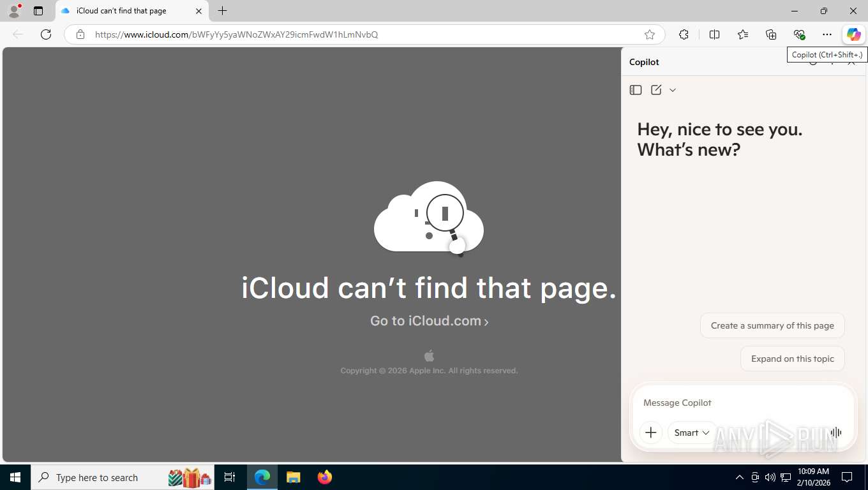868x490 pixels.
Task: Open the tab actions menu icon
Action: (x=38, y=11)
